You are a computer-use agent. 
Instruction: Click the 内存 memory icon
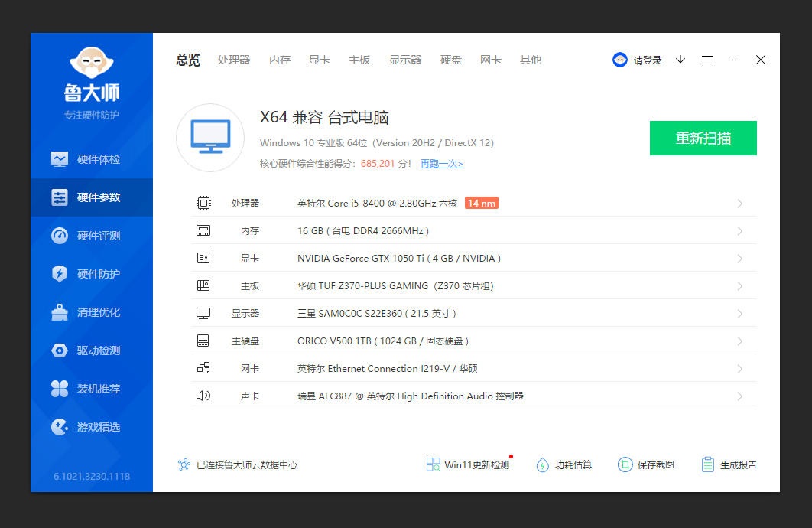(203, 230)
